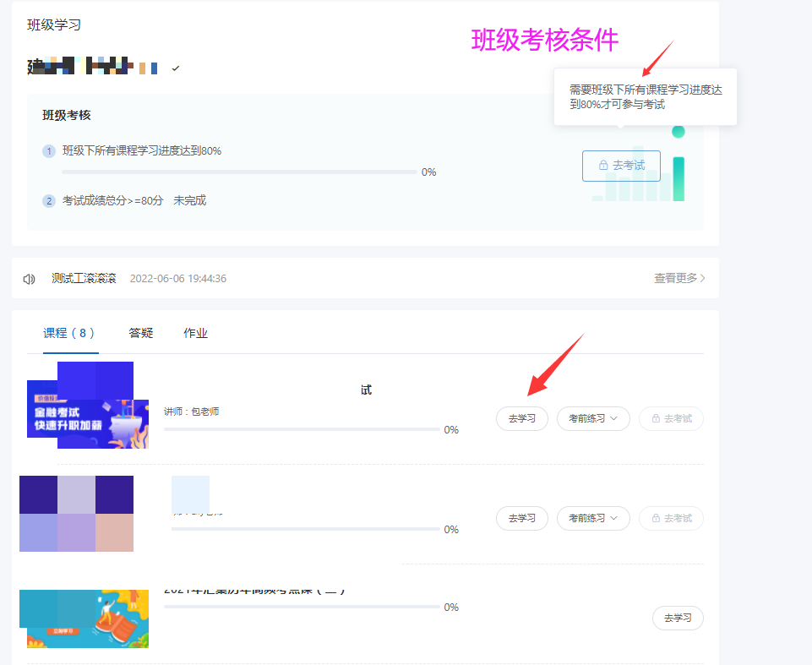This screenshot has width=812, height=665.
Task: Click the progress bar of the 包老师 course
Action: tap(302, 429)
